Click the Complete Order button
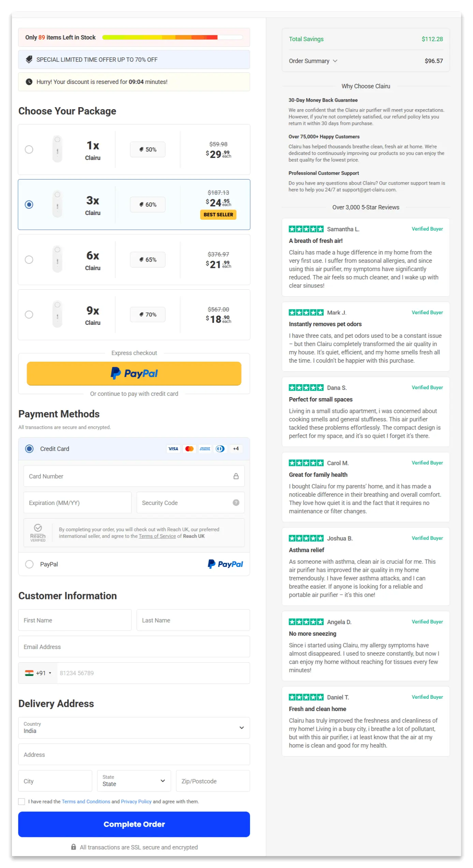 pos(134,824)
